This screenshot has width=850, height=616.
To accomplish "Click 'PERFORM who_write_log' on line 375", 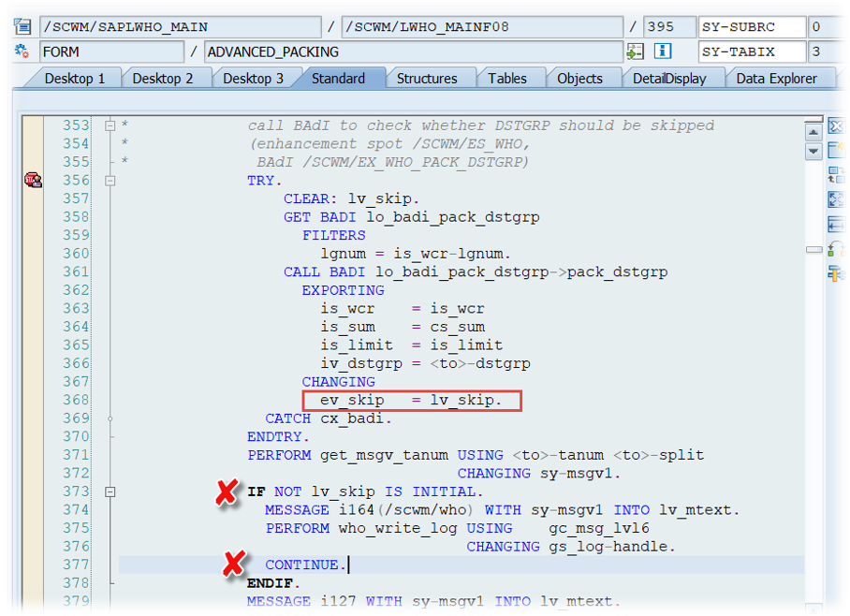I will click(361, 528).
